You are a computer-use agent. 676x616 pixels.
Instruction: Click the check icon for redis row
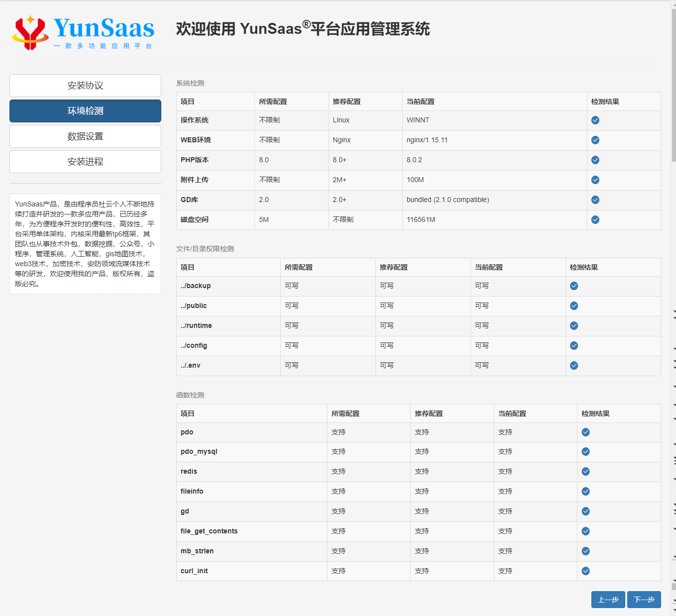pos(585,472)
